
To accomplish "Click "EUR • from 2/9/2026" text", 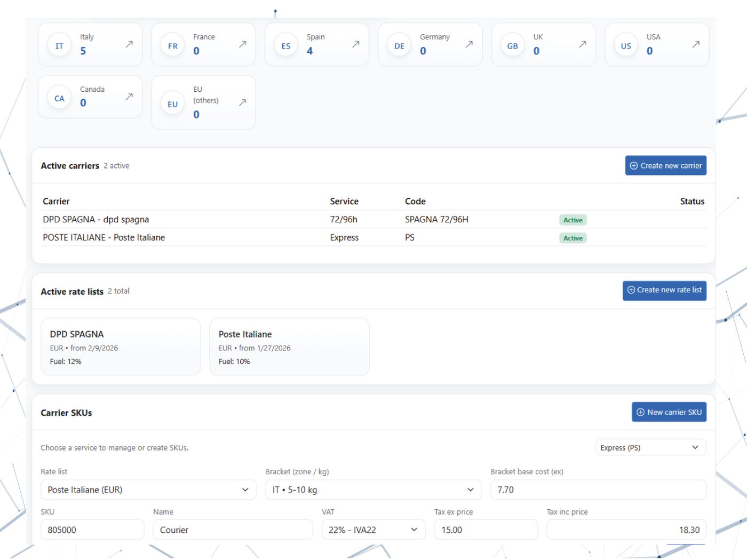I will point(84,348).
